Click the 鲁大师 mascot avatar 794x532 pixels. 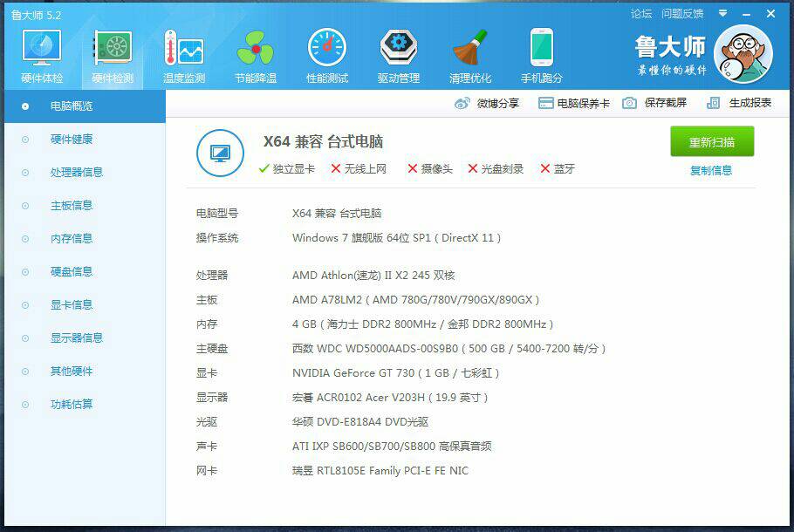(743, 54)
